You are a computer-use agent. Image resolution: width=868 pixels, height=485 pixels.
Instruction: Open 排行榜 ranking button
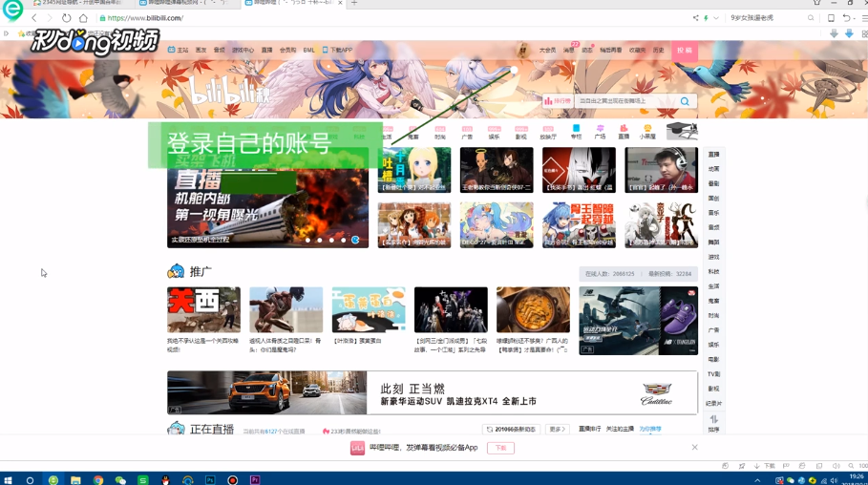pos(558,101)
